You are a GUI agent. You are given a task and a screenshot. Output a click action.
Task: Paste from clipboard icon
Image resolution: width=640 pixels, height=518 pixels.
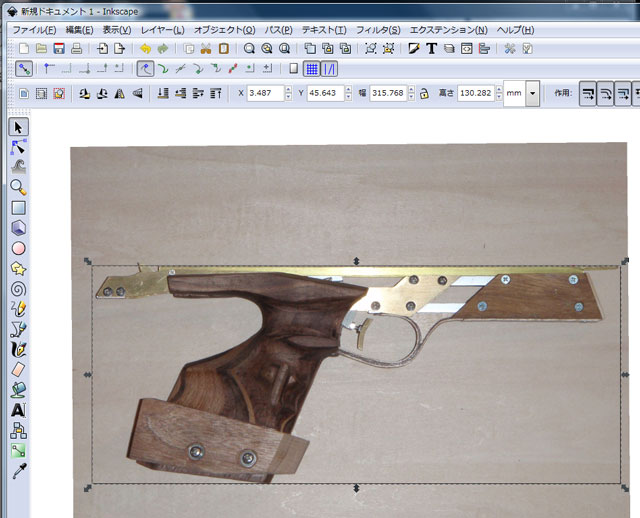[x=224, y=49]
